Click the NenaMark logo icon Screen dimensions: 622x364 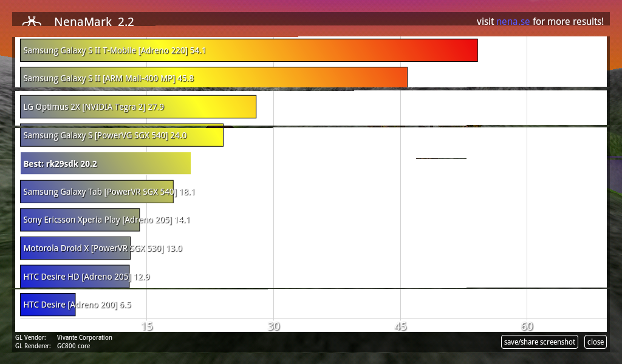32,21
